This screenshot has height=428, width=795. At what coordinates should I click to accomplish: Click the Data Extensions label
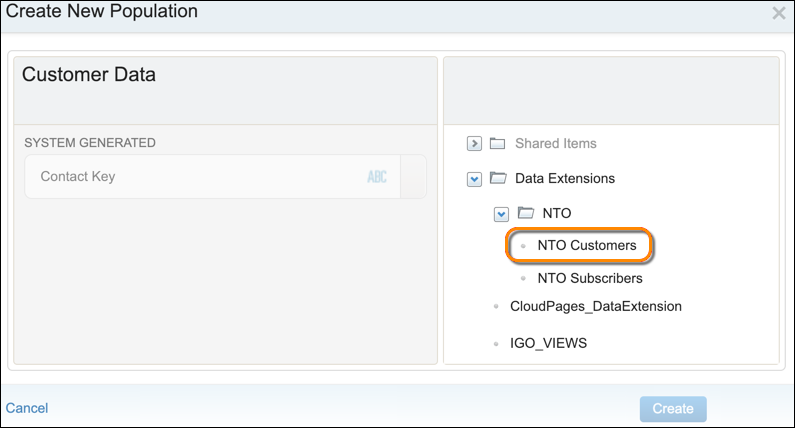point(565,179)
